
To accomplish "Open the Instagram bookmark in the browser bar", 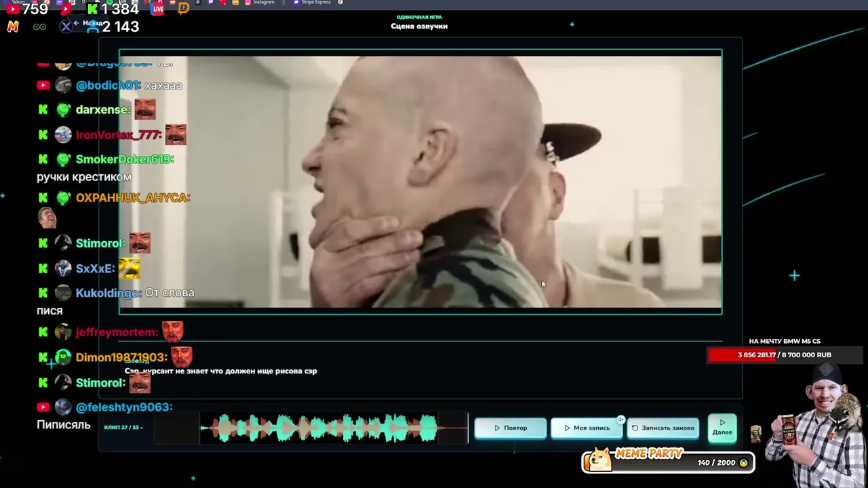I will click(260, 3).
